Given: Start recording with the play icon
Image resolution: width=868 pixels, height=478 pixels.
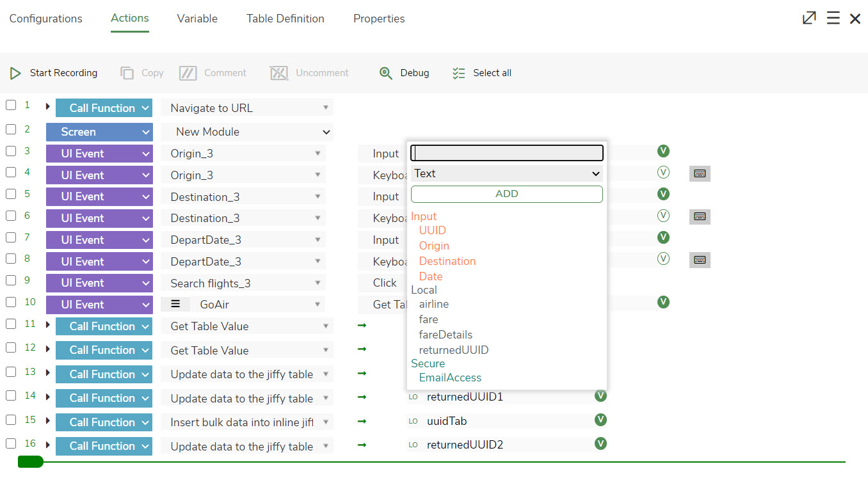Looking at the screenshot, I should (15, 73).
